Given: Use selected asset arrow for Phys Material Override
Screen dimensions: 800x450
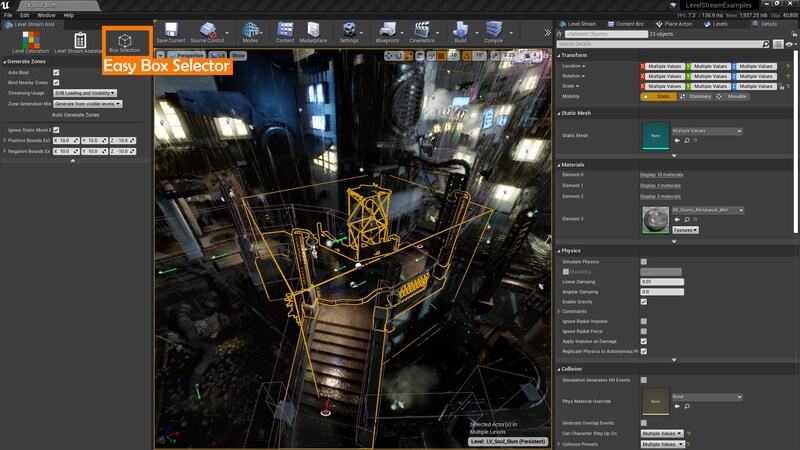Looking at the screenshot, I should point(677,406).
